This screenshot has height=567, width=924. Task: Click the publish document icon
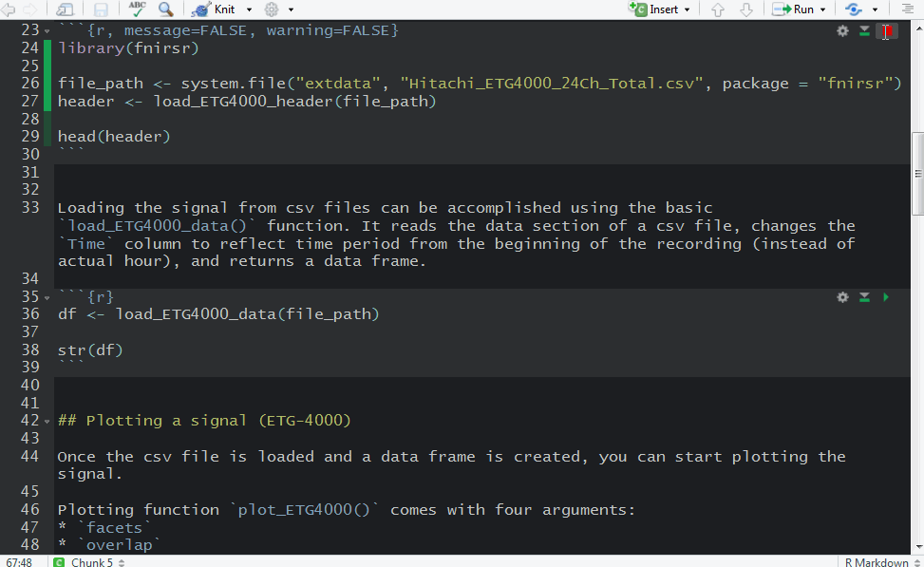click(854, 9)
